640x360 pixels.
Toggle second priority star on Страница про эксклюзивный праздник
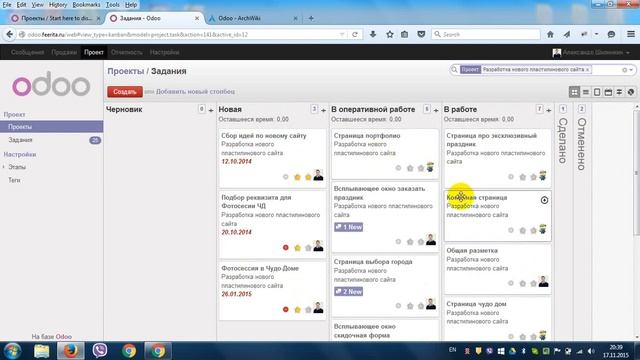tap(533, 177)
